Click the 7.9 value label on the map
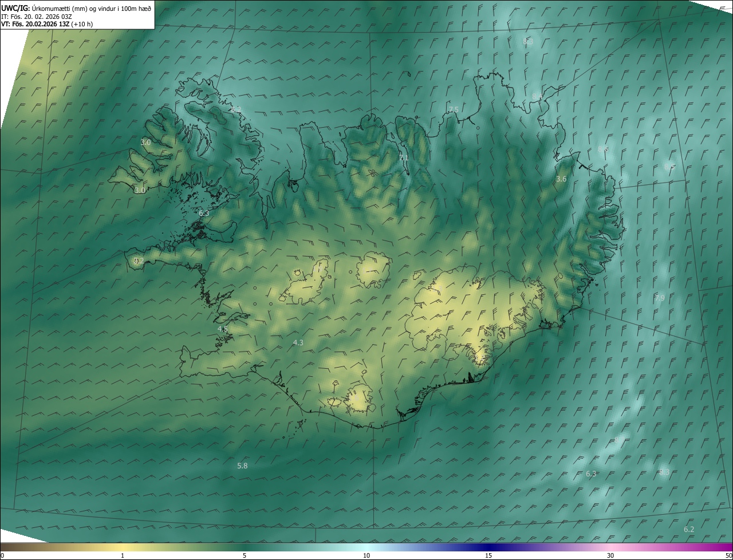Screen dimensions: 733x560 (660, 298)
